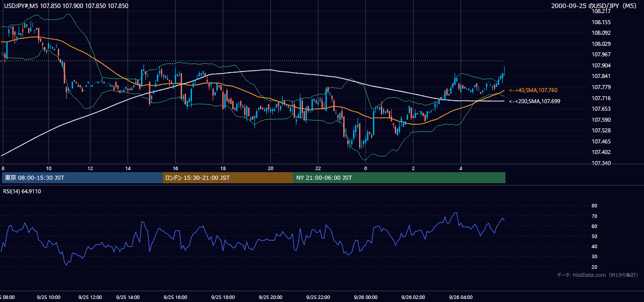644x302 pixels.
Task: Click price axis value 108.029
Action: [x=601, y=44]
